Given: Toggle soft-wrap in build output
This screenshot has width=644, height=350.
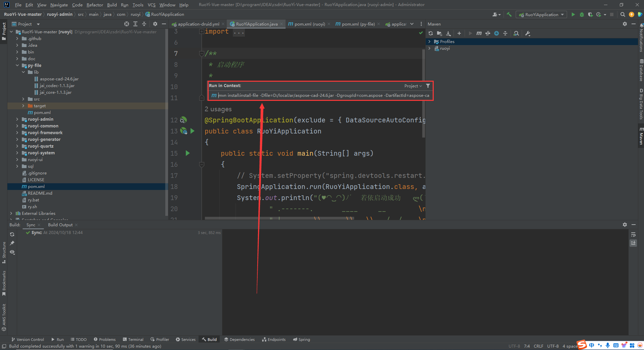Looking at the screenshot, I should point(633,234).
